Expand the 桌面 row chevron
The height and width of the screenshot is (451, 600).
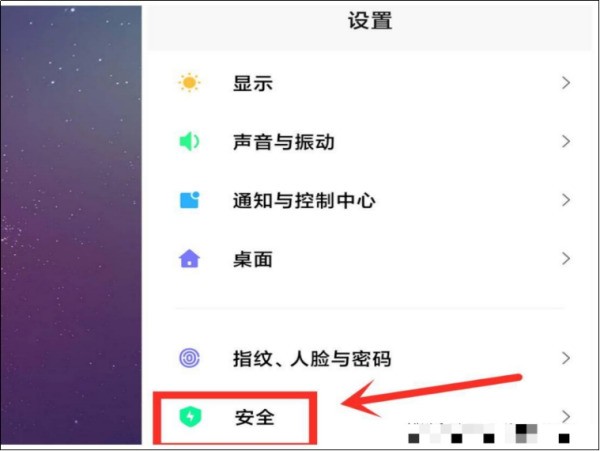pyautogui.click(x=566, y=259)
